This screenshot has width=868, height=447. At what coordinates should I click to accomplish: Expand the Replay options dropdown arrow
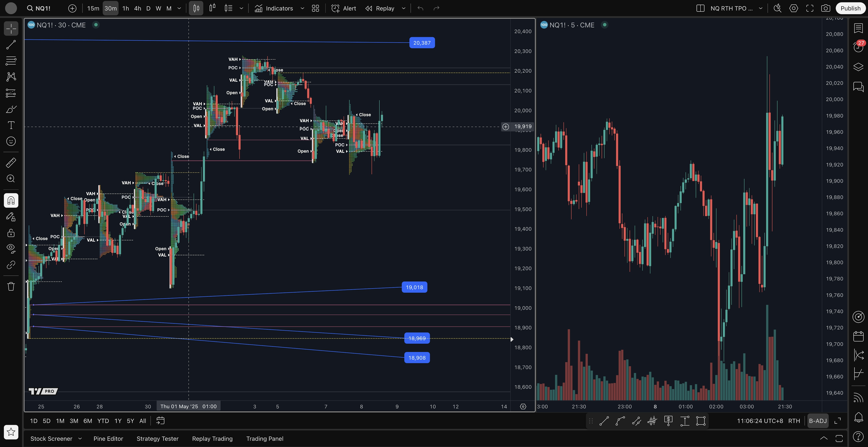tap(403, 8)
